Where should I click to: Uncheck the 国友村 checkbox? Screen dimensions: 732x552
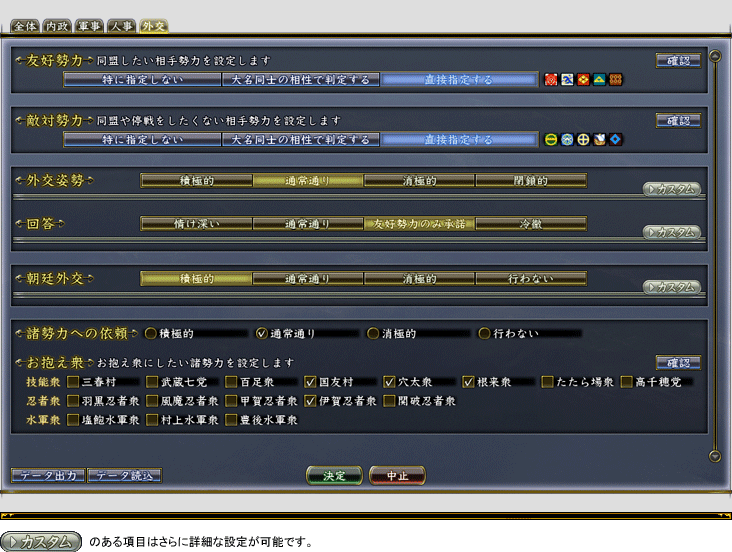pos(311,381)
